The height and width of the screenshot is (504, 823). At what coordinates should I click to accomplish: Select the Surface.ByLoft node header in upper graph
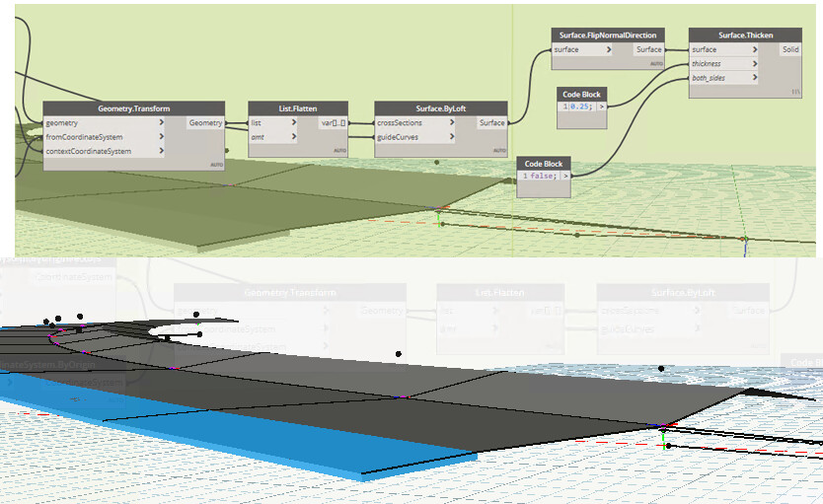tap(441, 108)
